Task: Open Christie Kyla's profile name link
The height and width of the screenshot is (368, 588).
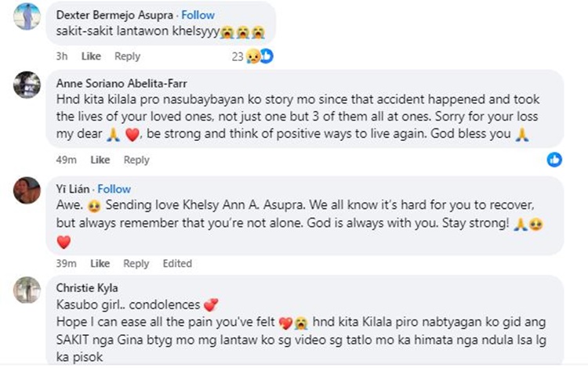Action: point(85,287)
